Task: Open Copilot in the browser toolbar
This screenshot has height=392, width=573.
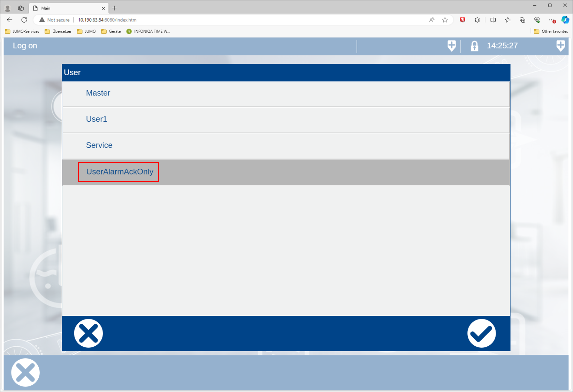Action: tap(565, 20)
